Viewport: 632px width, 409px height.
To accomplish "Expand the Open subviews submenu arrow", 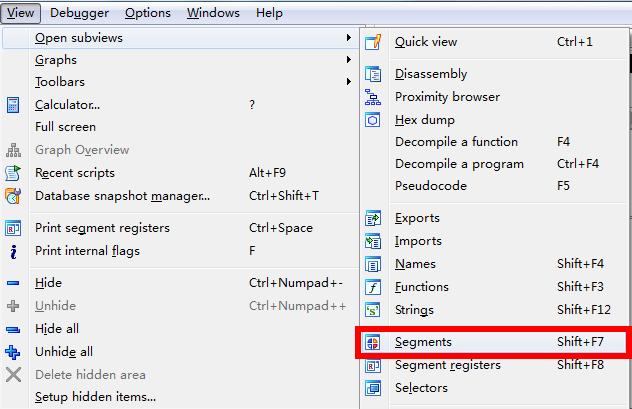I will click(x=348, y=37).
